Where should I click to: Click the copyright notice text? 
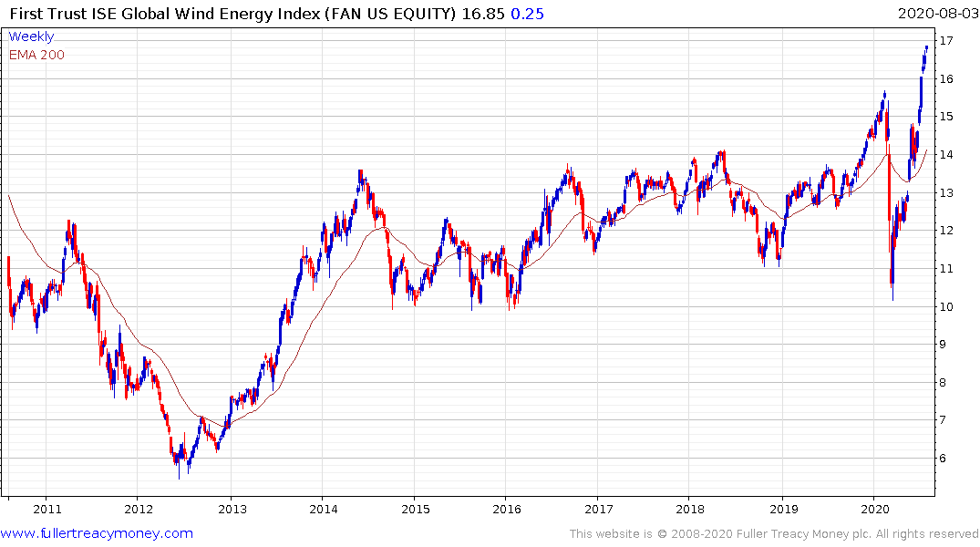coord(774,534)
